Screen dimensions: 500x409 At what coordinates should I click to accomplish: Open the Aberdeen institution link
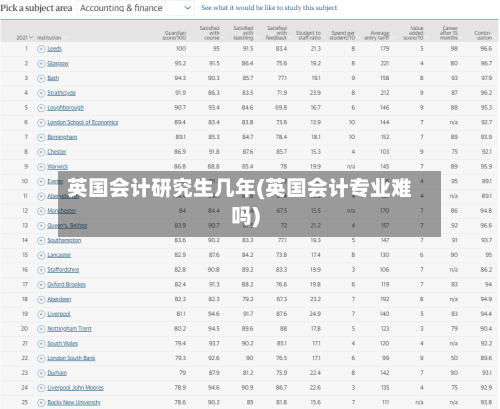[x=59, y=299]
